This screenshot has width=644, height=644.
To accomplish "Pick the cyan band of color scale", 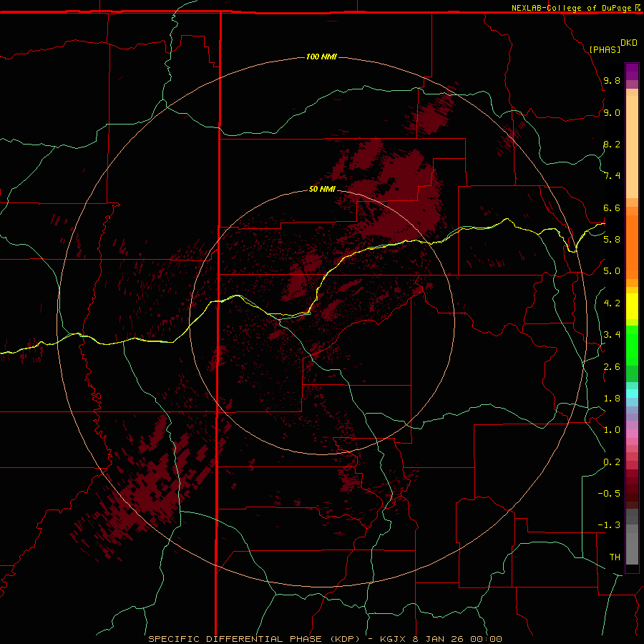I will point(632,394).
